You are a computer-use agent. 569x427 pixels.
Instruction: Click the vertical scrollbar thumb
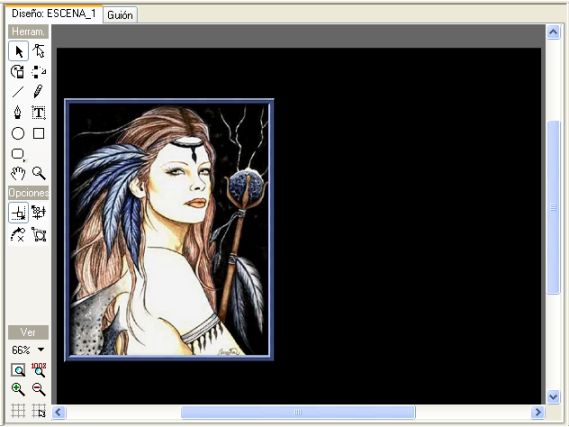(x=553, y=208)
